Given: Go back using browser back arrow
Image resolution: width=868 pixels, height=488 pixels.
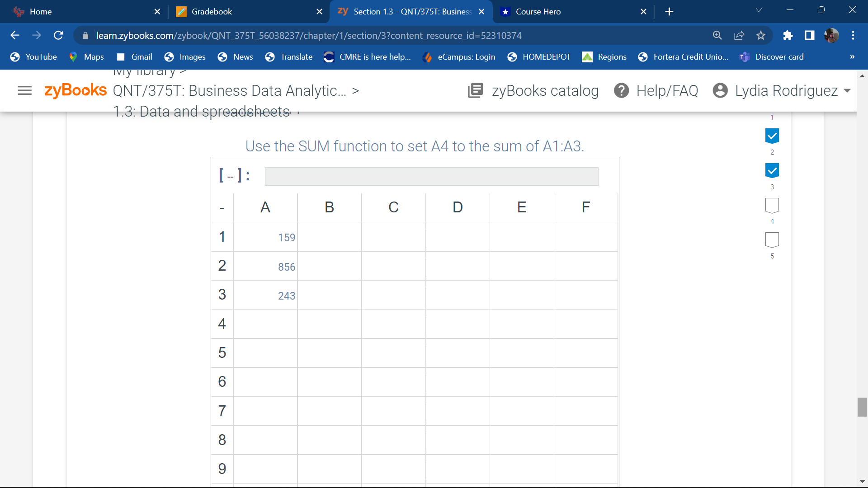Looking at the screenshot, I should click(x=15, y=35).
